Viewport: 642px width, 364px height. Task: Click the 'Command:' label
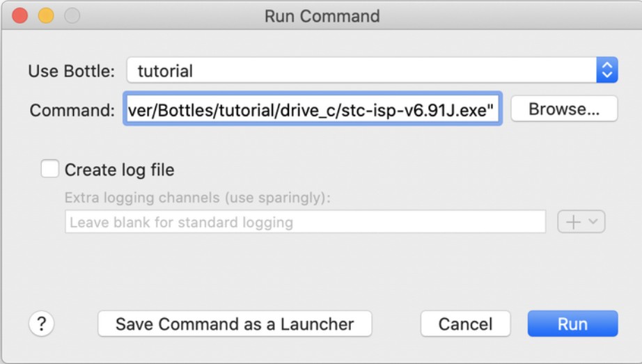(x=72, y=110)
